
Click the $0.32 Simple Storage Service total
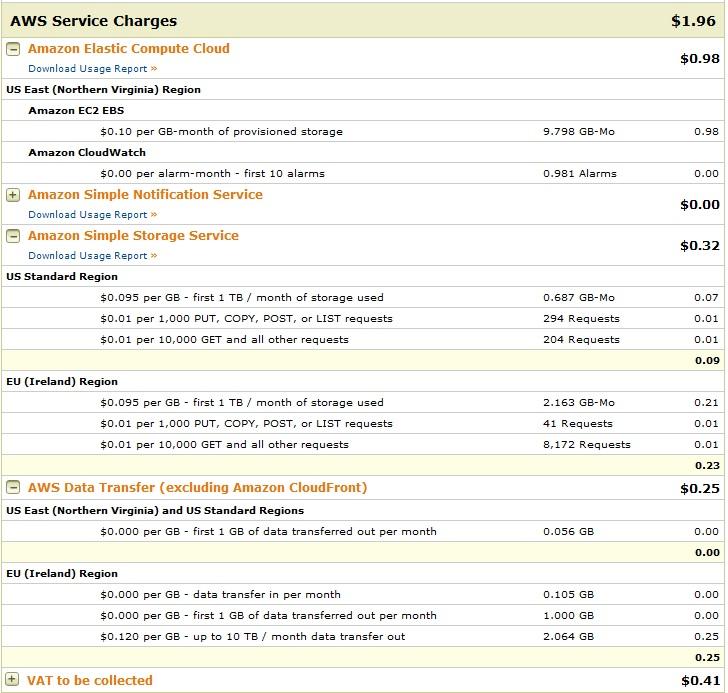click(700, 246)
